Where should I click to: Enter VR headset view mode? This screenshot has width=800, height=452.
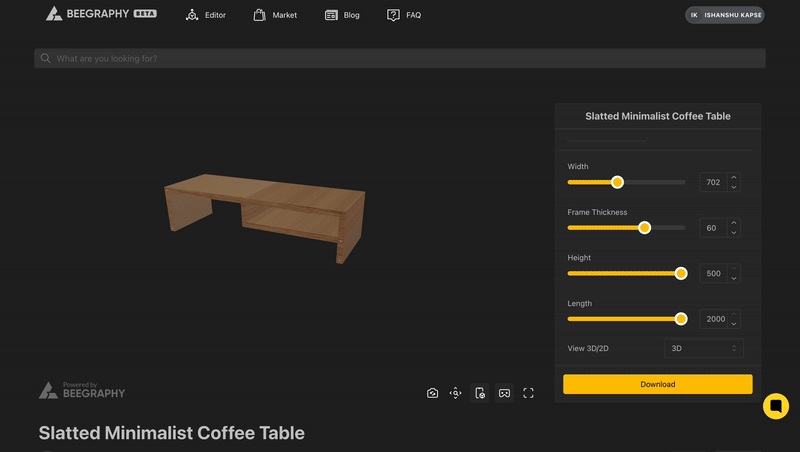tap(504, 393)
